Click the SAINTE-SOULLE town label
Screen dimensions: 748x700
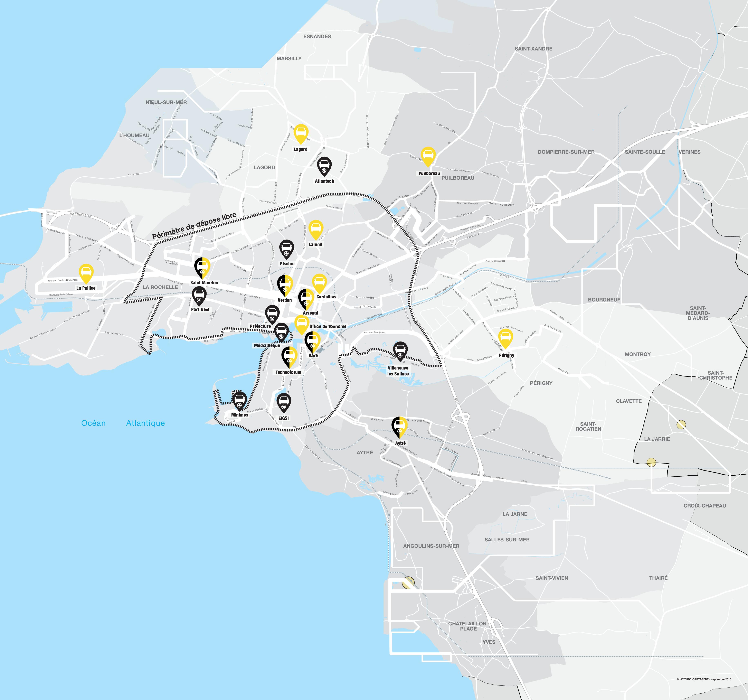[x=645, y=152]
